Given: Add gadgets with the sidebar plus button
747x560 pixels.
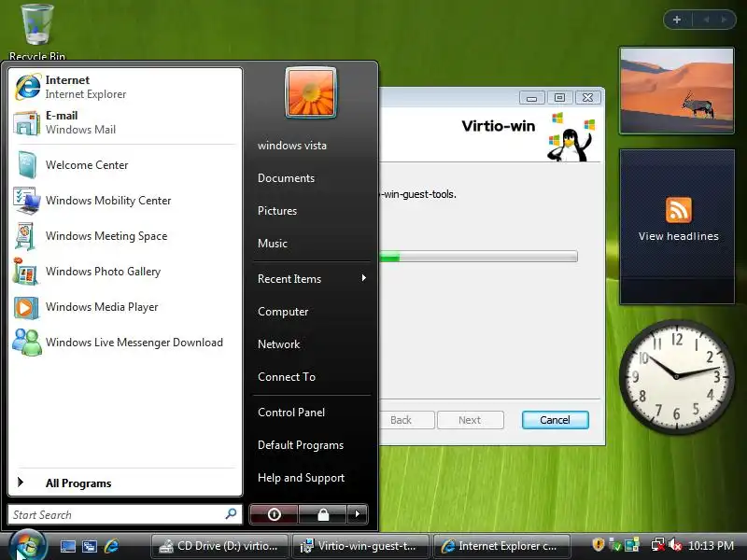Looking at the screenshot, I should pos(676,20).
